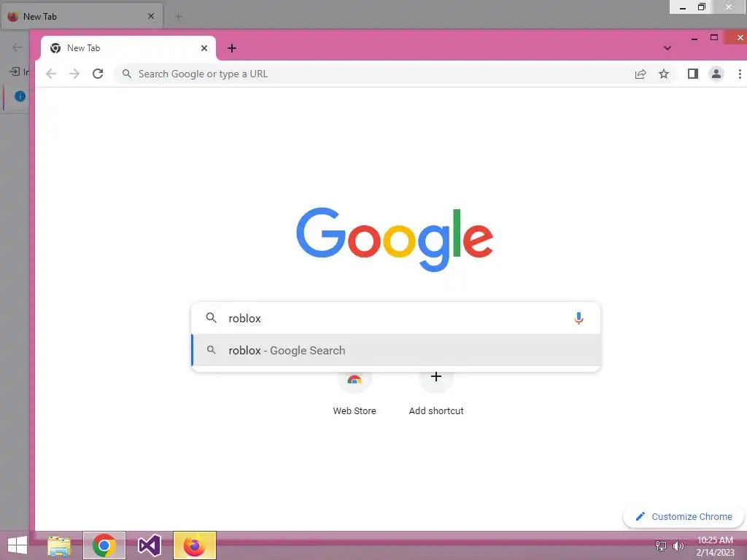Close the Firefox New Tab tab

pos(151,16)
